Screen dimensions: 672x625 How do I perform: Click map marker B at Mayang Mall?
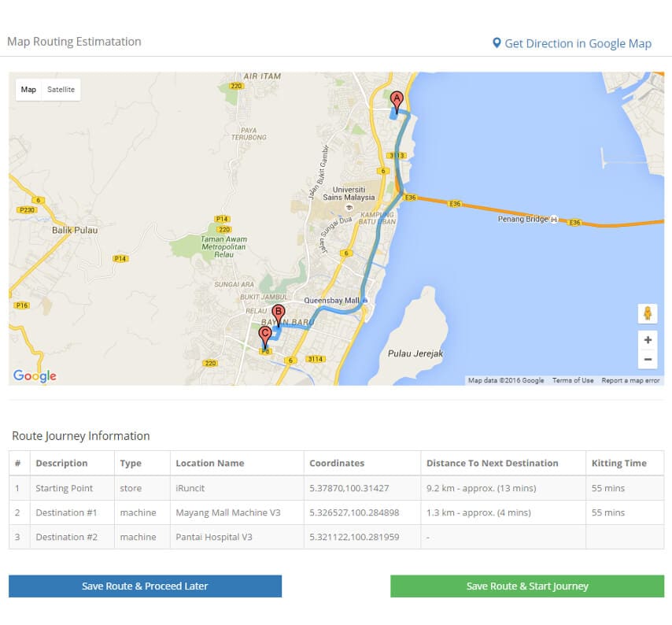278,315
